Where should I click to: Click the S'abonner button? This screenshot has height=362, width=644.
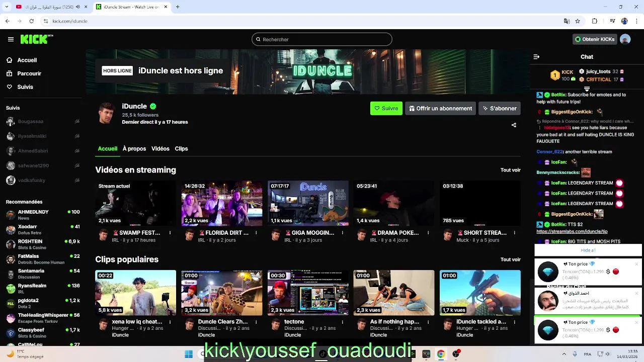tap(500, 108)
